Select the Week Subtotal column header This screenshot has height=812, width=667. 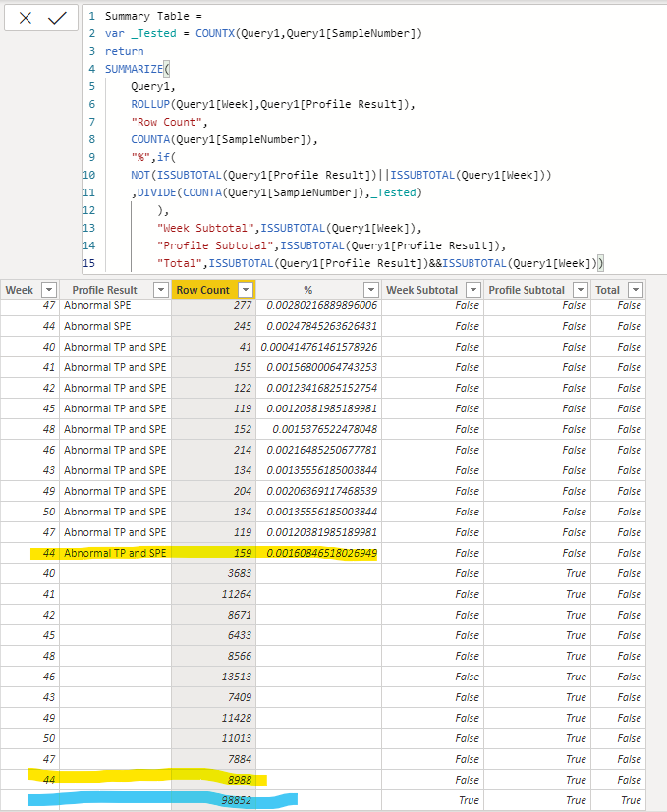point(421,290)
